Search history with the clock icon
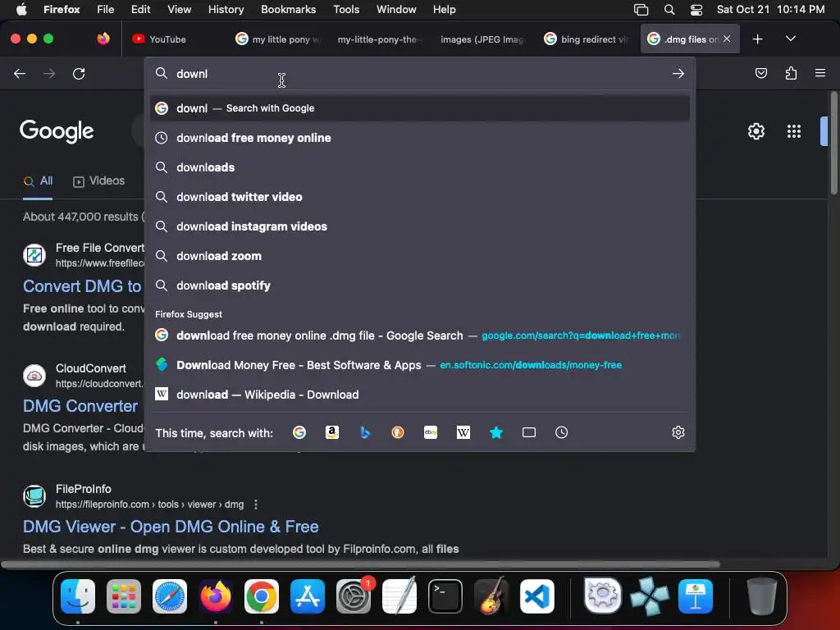Screen dimensions: 840x630 [561, 432]
